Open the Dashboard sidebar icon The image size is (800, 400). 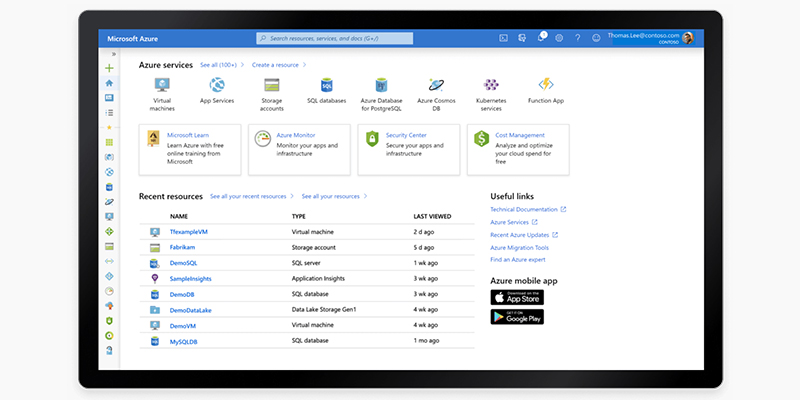point(109,97)
